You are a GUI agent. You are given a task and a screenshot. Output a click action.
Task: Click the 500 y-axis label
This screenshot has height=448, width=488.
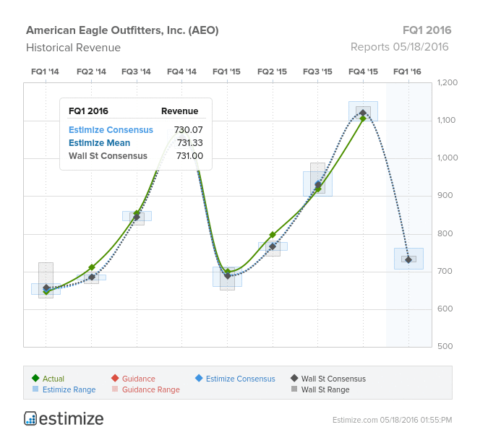point(445,346)
